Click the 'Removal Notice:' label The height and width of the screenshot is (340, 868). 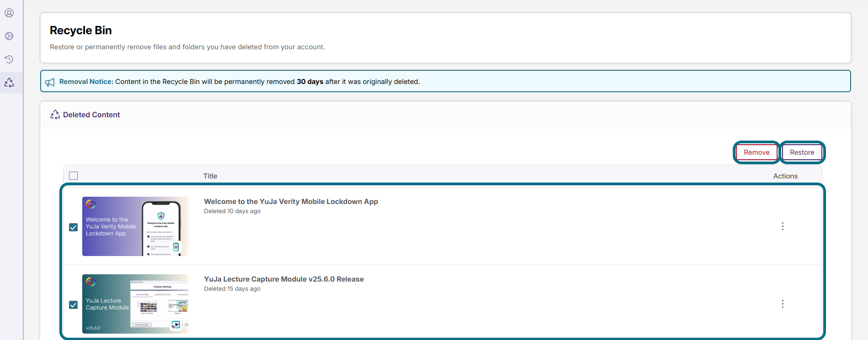click(x=86, y=82)
